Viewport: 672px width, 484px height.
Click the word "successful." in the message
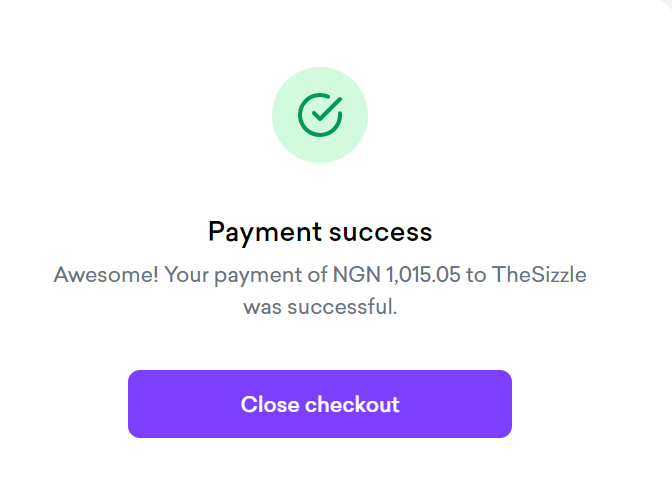point(341,307)
